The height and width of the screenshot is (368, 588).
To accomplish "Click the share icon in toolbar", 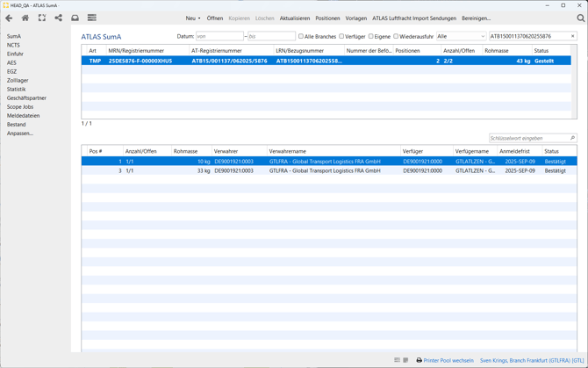I will pyautogui.click(x=59, y=18).
